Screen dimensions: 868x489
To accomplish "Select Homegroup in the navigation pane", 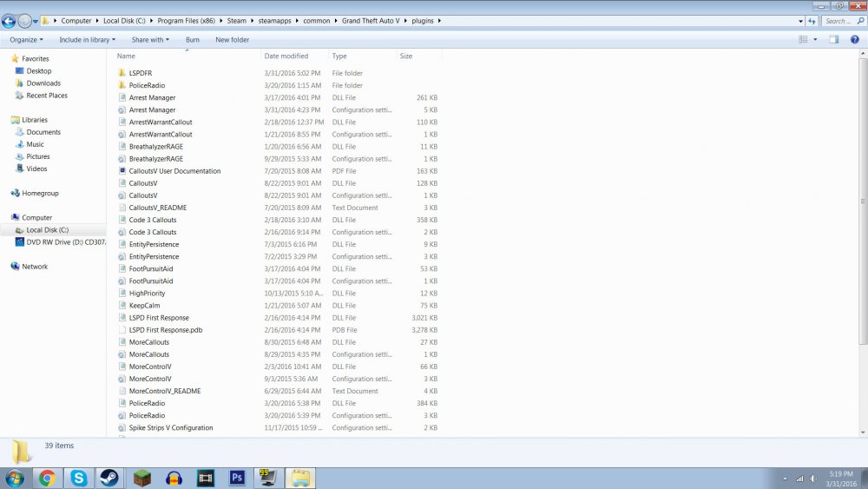I will [x=40, y=194].
